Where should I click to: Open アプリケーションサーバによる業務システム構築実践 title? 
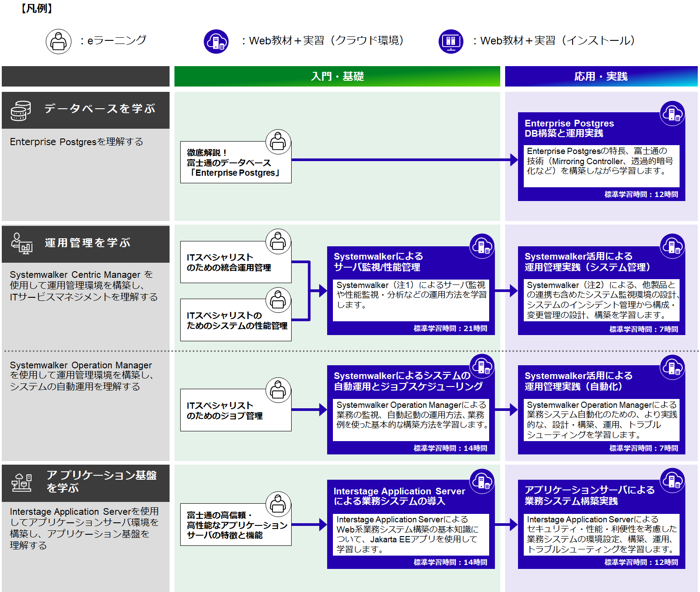tap(589, 495)
